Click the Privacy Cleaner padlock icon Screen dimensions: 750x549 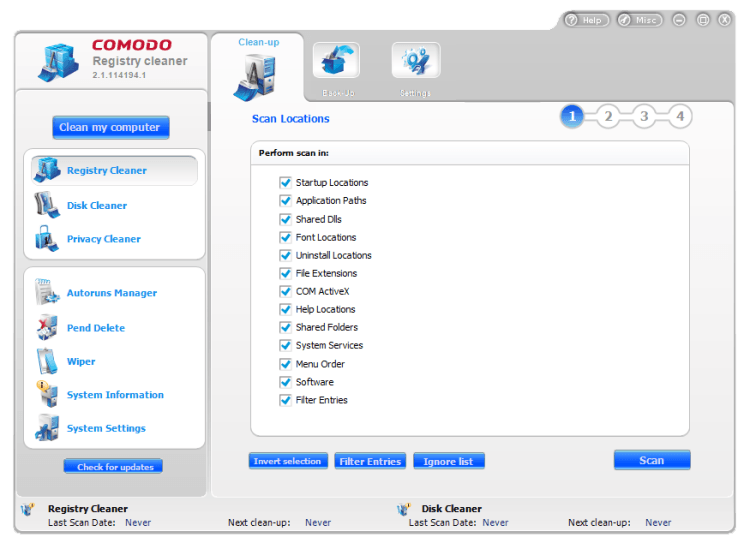point(46,239)
